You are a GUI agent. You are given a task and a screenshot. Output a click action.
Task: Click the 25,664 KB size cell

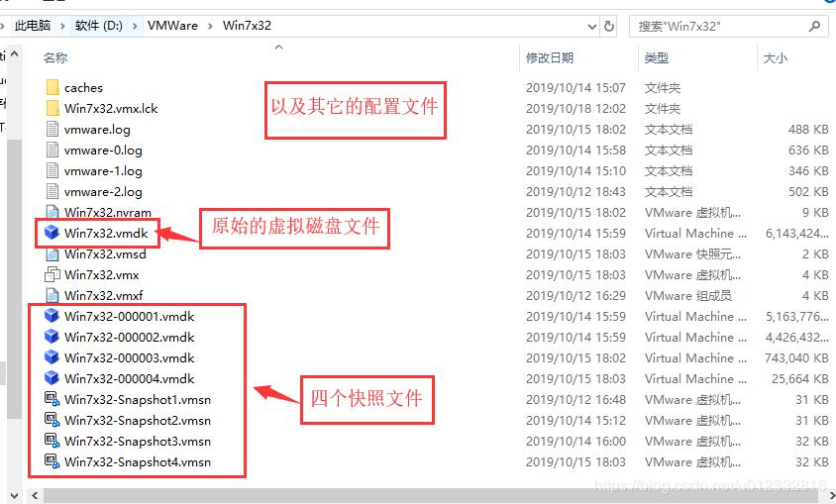point(799,379)
